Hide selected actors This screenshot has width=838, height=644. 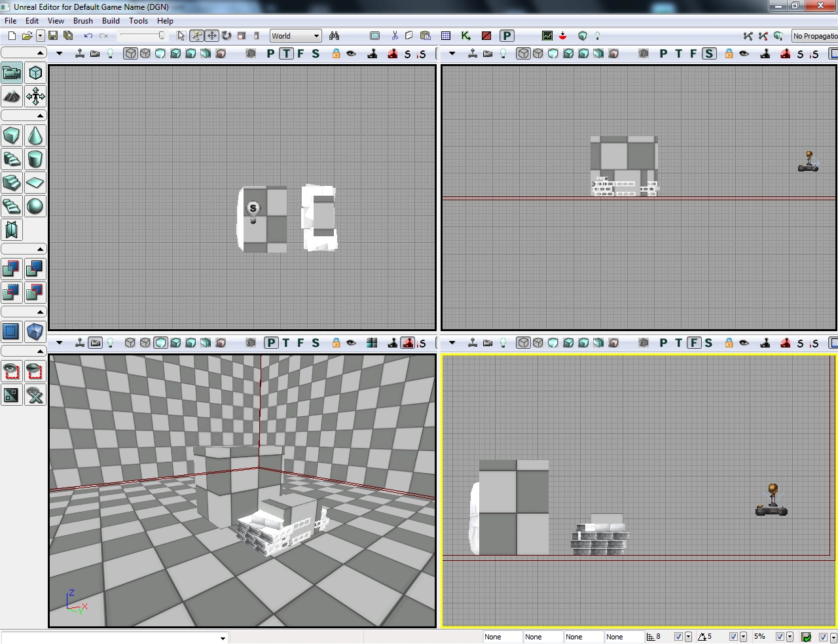[35, 371]
